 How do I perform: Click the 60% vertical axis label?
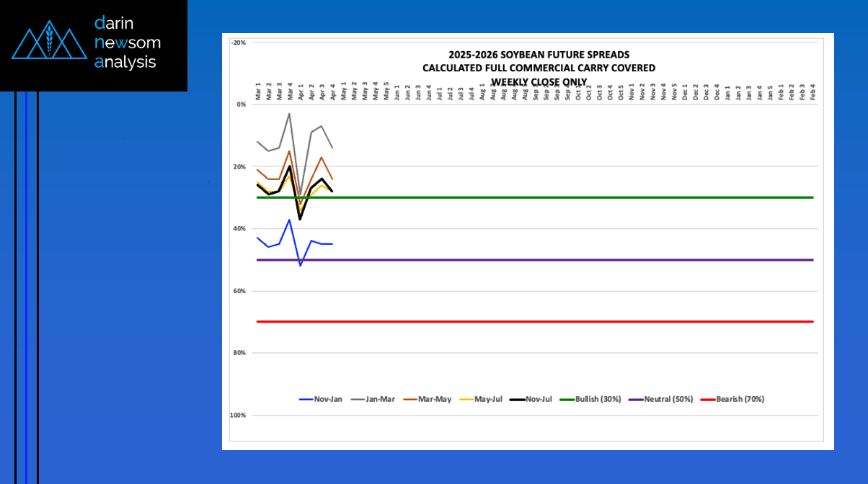point(239,291)
